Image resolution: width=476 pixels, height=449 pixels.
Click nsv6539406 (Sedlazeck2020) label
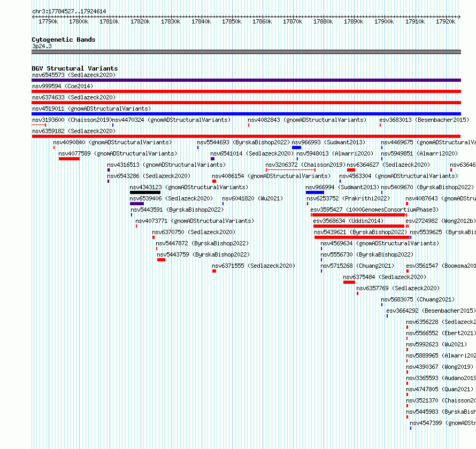(x=171, y=198)
